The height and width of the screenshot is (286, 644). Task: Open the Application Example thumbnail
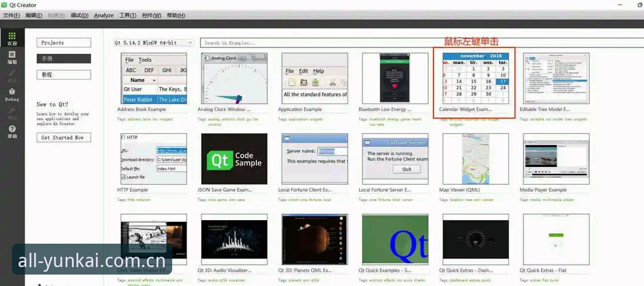[x=315, y=78]
